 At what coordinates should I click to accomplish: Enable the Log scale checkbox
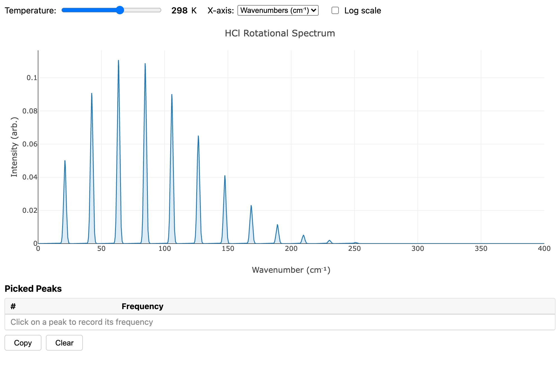coord(335,10)
